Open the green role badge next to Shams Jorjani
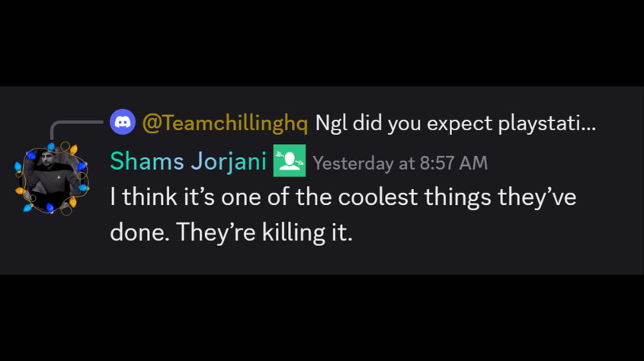Screen dimensions: 644x361 click(x=290, y=161)
